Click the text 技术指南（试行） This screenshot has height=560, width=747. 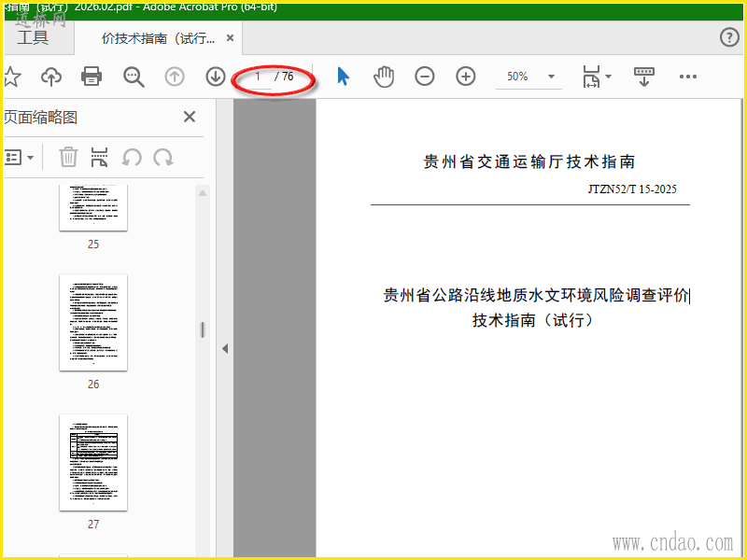click(532, 320)
